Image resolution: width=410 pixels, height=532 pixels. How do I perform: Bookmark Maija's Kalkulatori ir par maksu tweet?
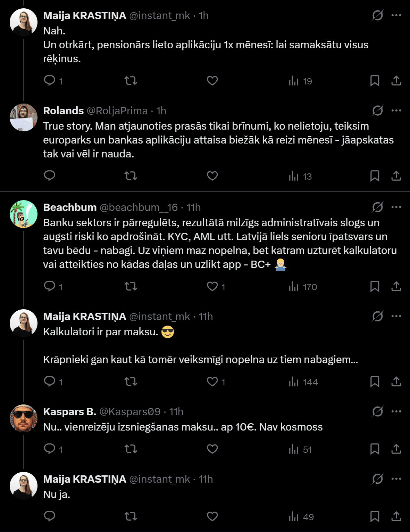point(375,382)
